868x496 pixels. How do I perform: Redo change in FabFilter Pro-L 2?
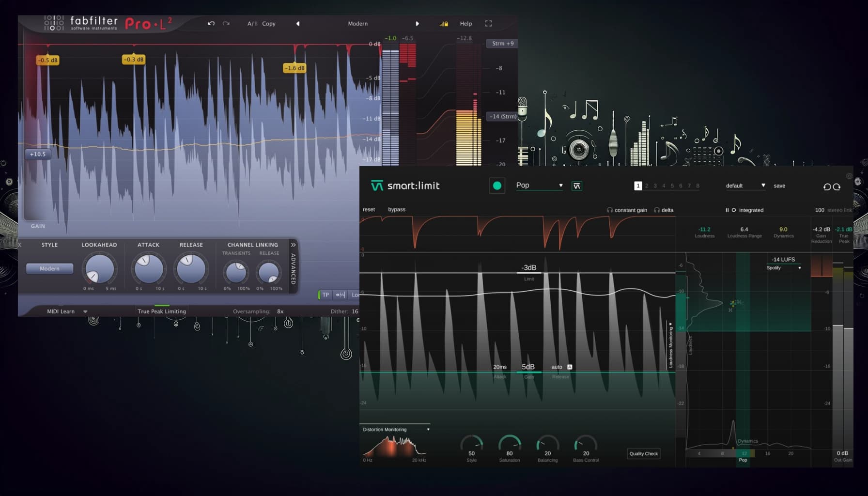click(x=226, y=23)
